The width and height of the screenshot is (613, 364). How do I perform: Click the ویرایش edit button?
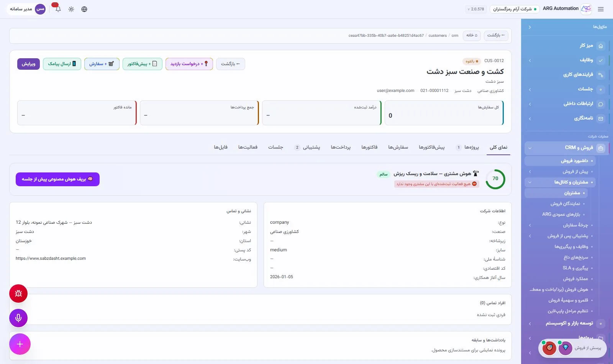[x=28, y=64]
